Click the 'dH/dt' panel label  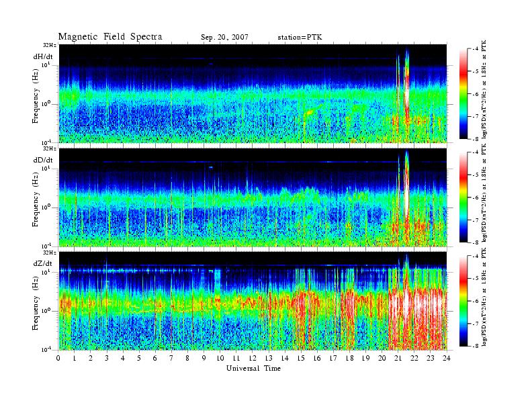43,56
